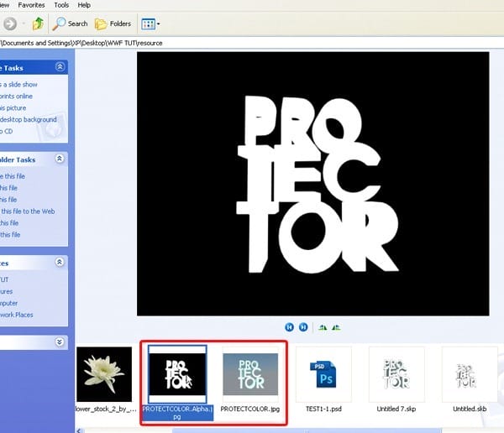Select the white flower stock thumbnail
Image resolution: width=504 pixels, height=433 pixels.
point(104,374)
